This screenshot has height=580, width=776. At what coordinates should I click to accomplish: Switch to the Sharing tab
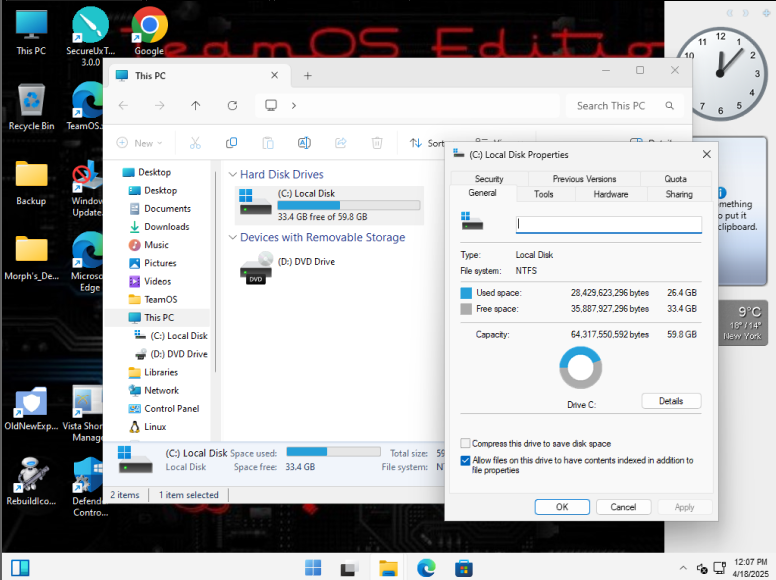pos(679,194)
